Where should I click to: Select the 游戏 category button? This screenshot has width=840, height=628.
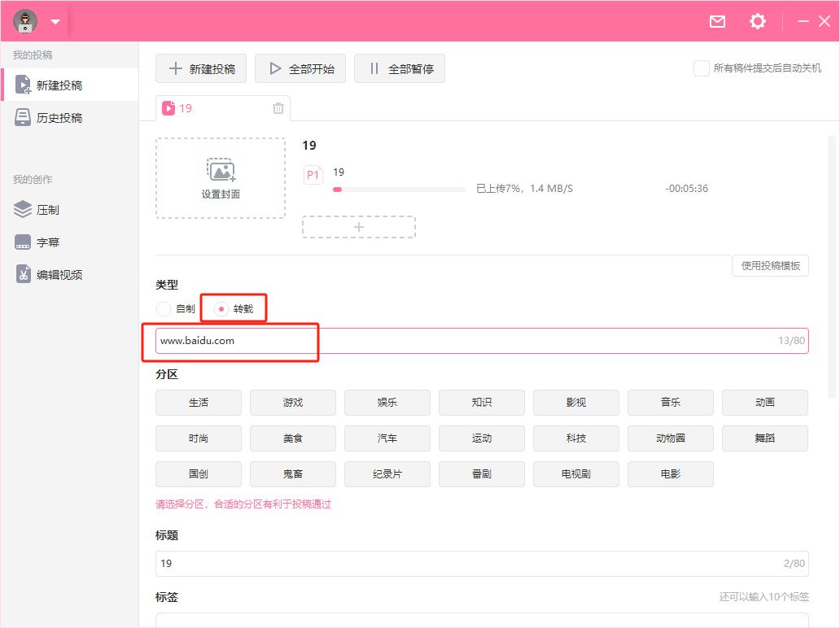[x=292, y=402]
